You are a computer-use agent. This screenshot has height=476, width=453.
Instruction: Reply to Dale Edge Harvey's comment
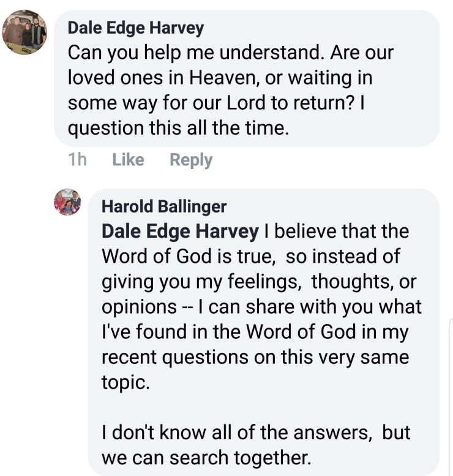(x=191, y=160)
